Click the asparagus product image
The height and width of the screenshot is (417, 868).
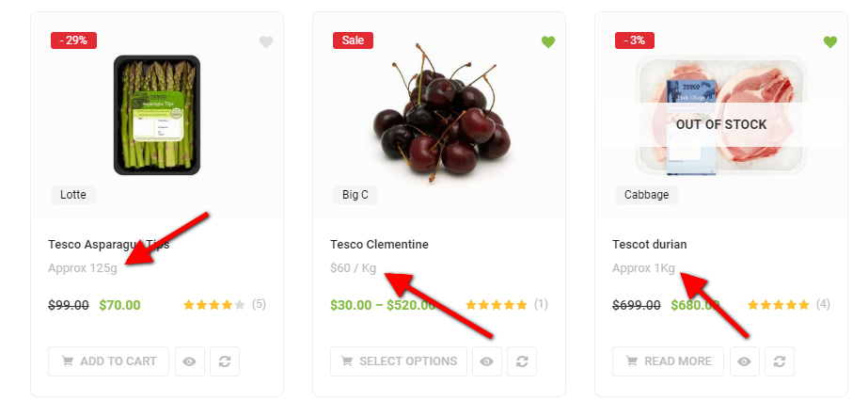pos(157,115)
